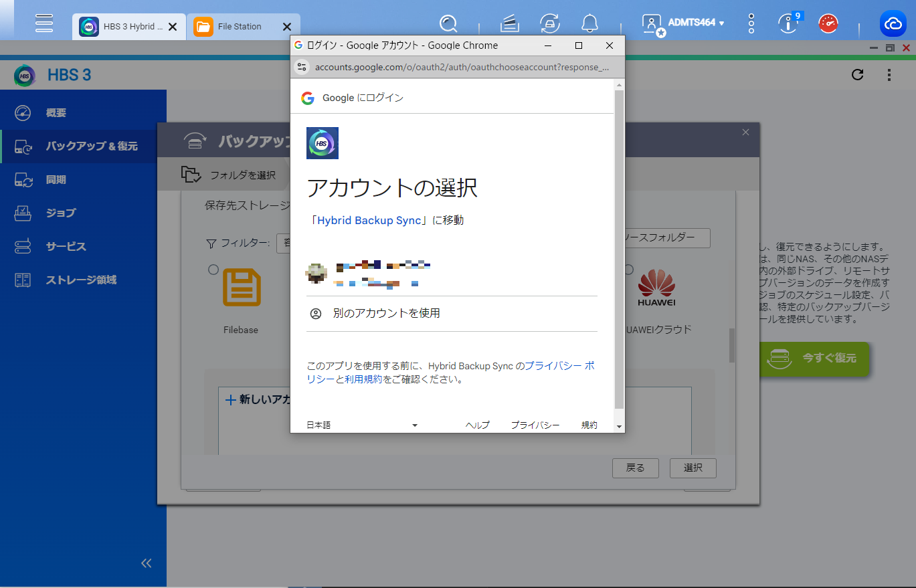This screenshot has width=916, height=588.
Task: Click the 戻る button
Action: click(x=636, y=468)
